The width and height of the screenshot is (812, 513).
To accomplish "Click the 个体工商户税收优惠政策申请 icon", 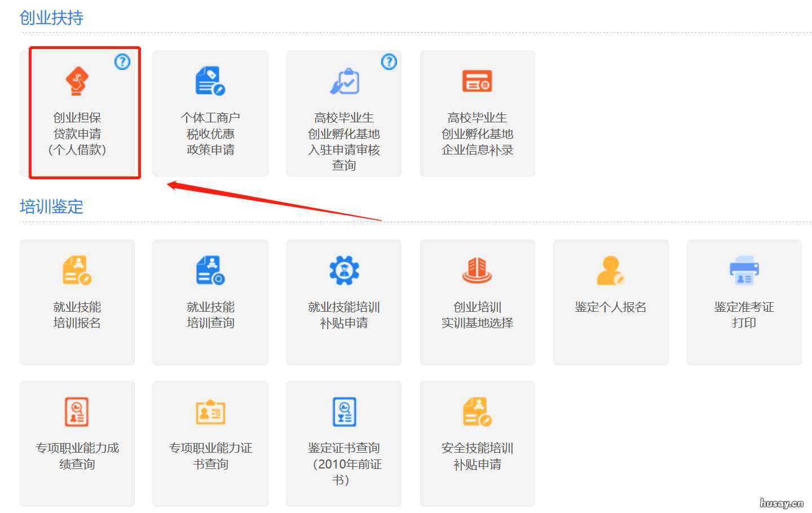I will 210,81.
